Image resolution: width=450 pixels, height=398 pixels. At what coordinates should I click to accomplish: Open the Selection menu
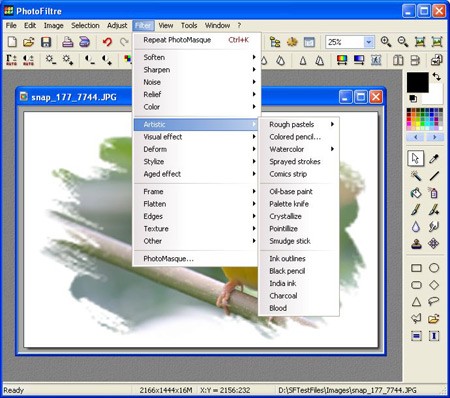(85, 25)
